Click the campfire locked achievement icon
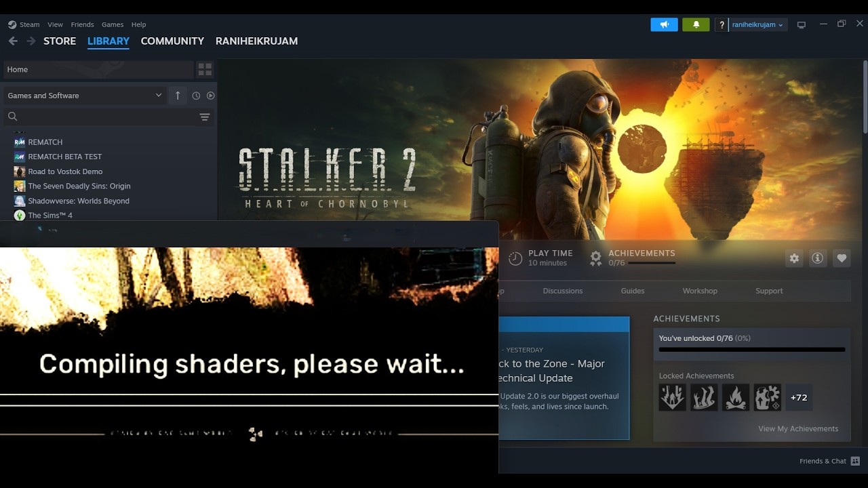This screenshot has height=488, width=868. [x=736, y=398]
